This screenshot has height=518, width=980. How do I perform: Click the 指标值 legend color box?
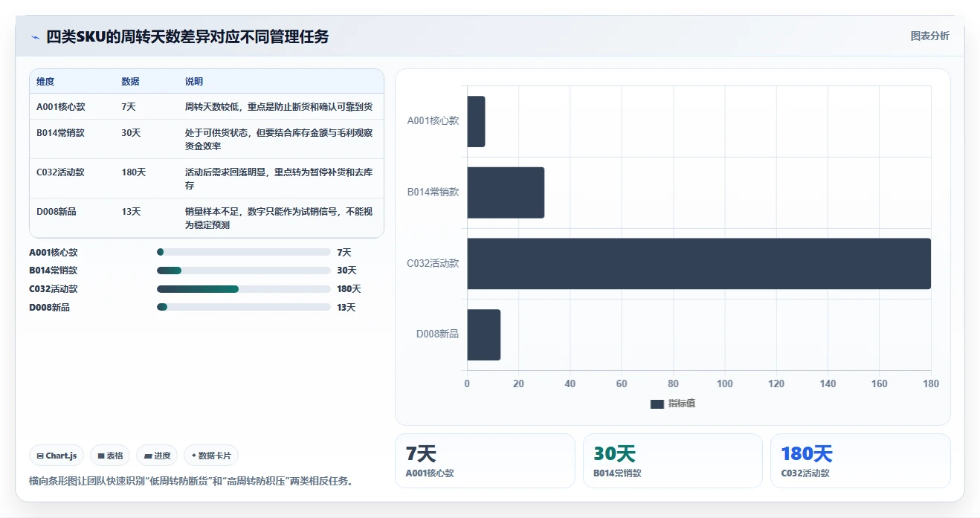click(657, 404)
